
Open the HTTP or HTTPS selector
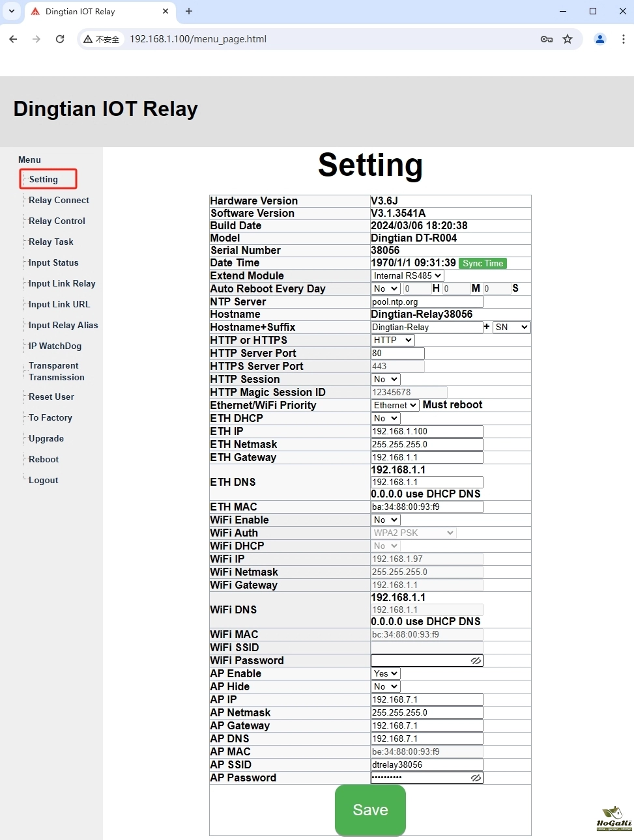(x=392, y=340)
